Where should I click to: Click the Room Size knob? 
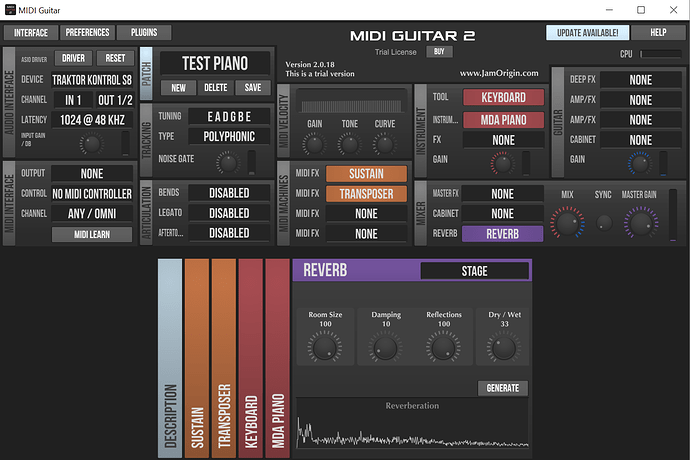[325, 347]
